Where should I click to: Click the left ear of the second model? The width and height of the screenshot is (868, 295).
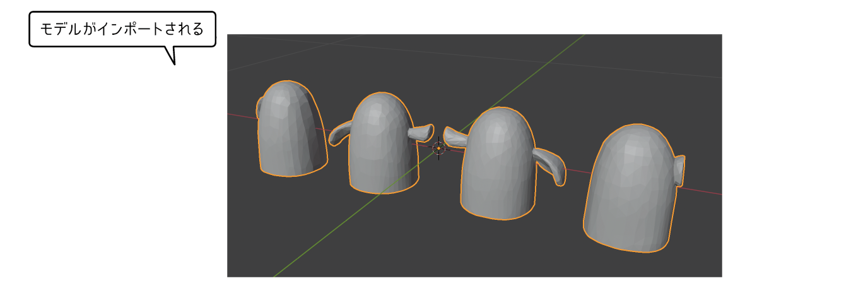(x=339, y=132)
